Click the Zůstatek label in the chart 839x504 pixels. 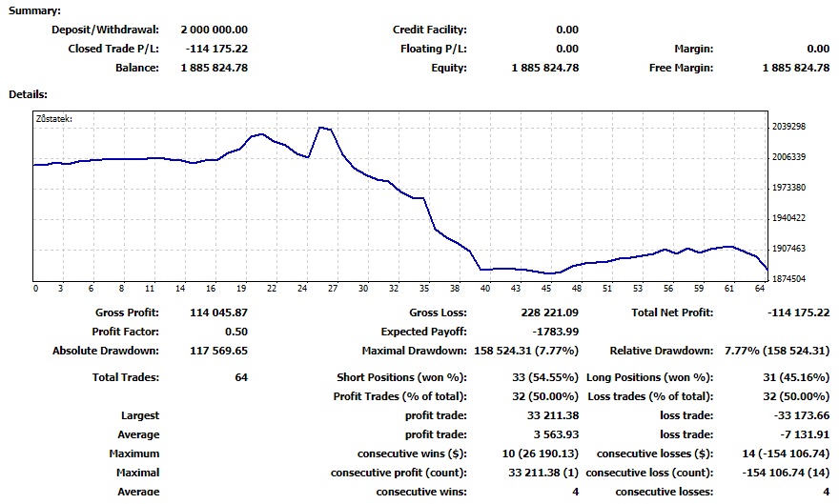53,119
